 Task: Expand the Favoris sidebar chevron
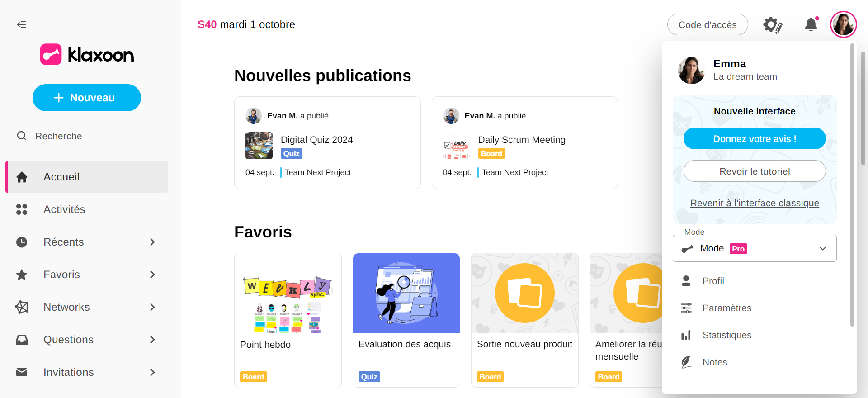(152, 275)
